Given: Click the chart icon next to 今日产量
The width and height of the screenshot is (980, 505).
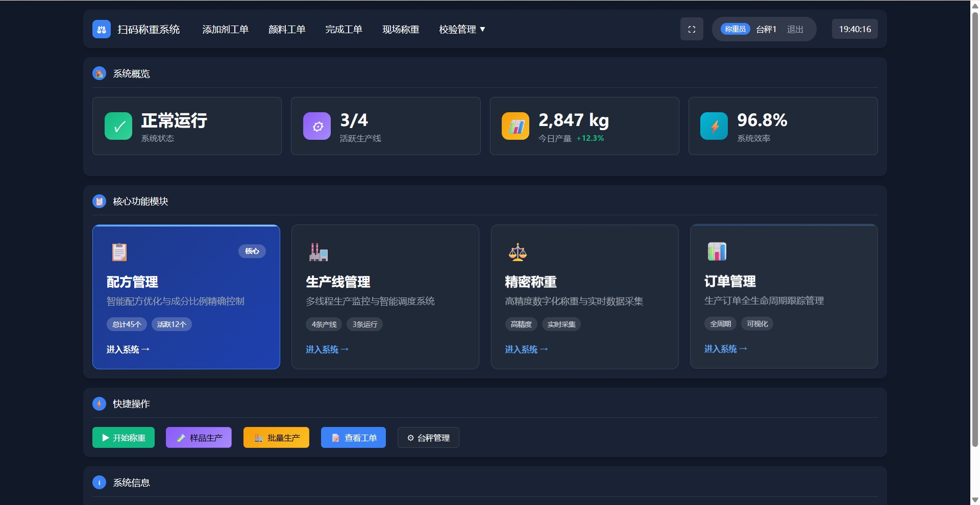Looking at the screenshot, I should pos(516,125).
